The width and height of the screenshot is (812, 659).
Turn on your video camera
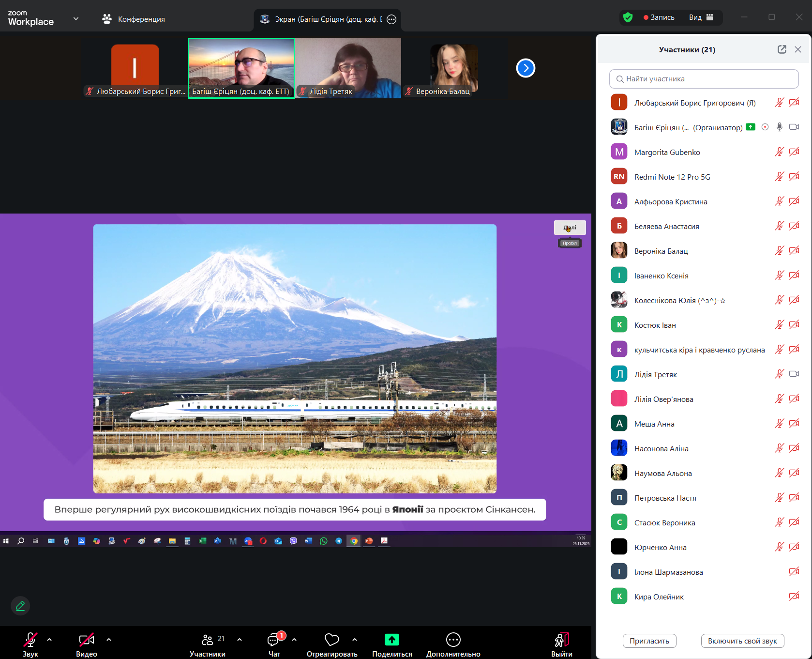tap(86, 640)
